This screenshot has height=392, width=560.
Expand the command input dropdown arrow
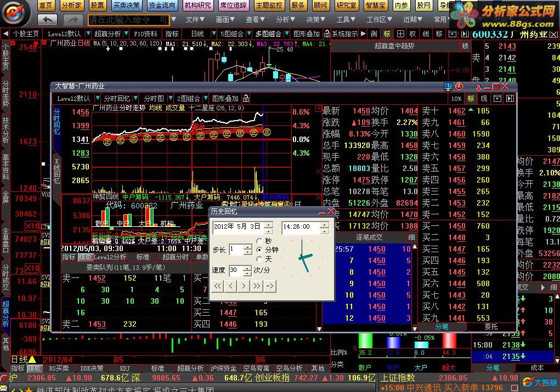tap(174, 19)
